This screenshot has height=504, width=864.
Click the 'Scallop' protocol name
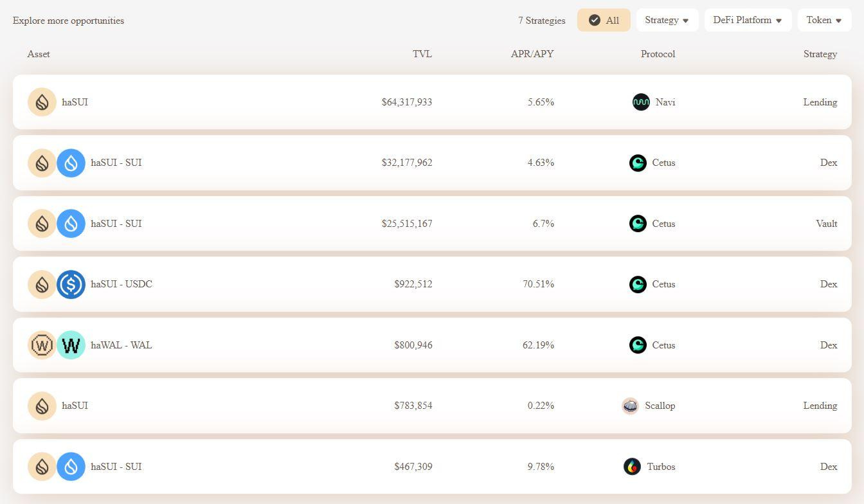click(x=660, y=406)
